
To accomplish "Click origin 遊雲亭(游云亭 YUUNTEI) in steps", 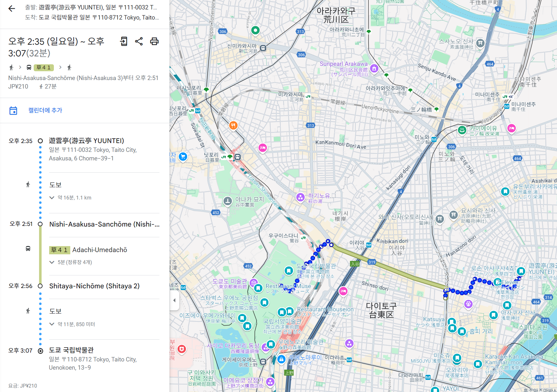I will pyautogui.click(x=86, y=141).
